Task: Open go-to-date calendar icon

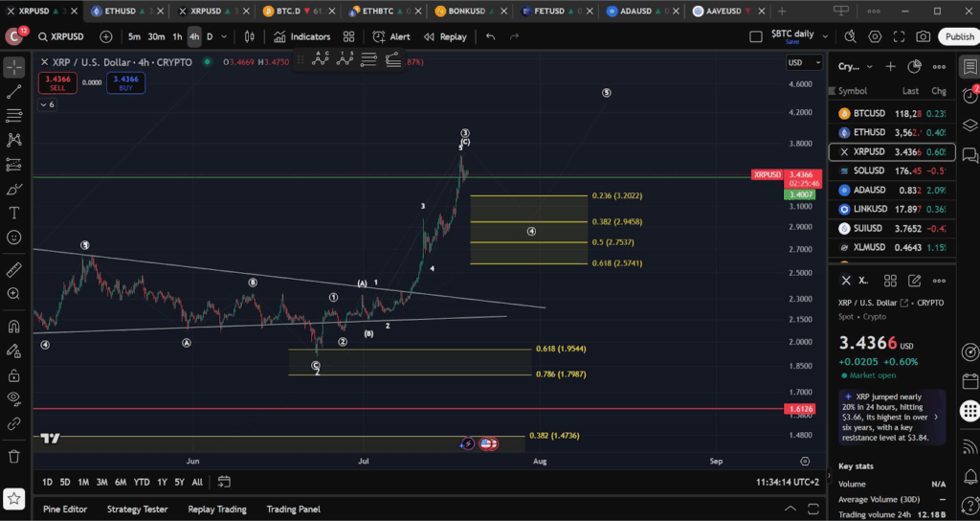Action: 224,483
